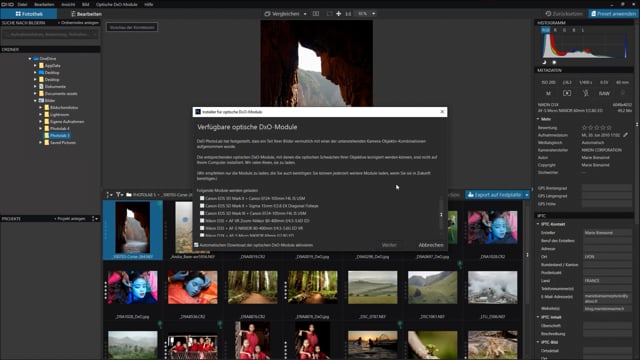640x360 pixels.
Task: Expand the Dokumente folder
Action: click(x=35, y=87)
